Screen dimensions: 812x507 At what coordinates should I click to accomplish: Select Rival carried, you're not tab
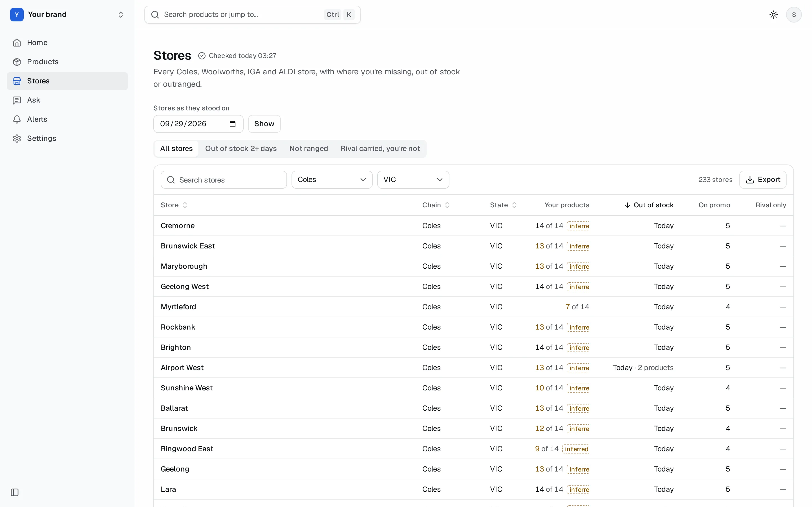coord(380,148)
